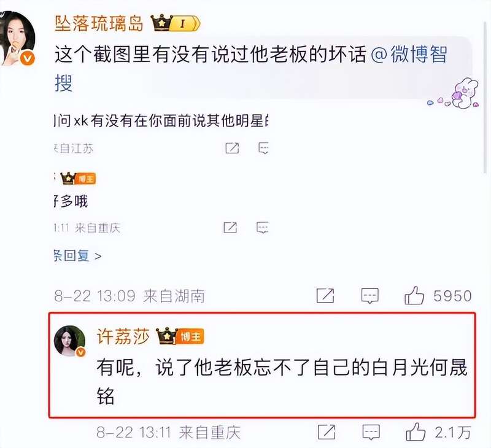Expand the 条回复 replies link

[x=78, y=256]
